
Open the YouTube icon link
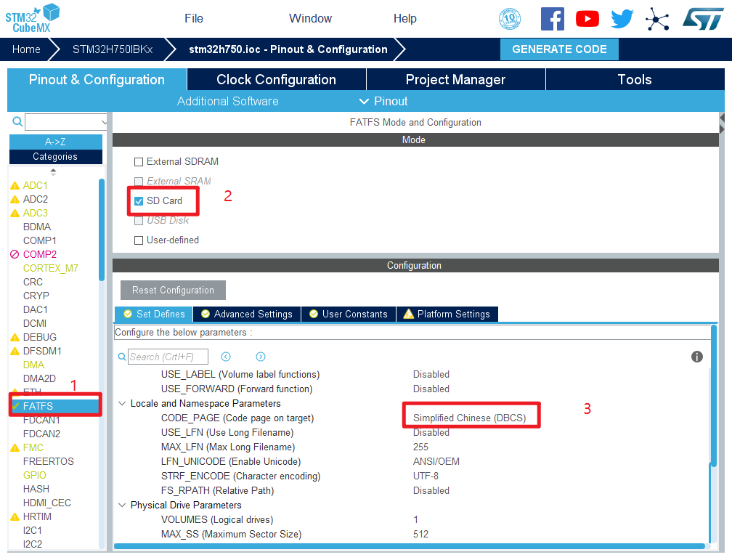click(x=587, y=19)
